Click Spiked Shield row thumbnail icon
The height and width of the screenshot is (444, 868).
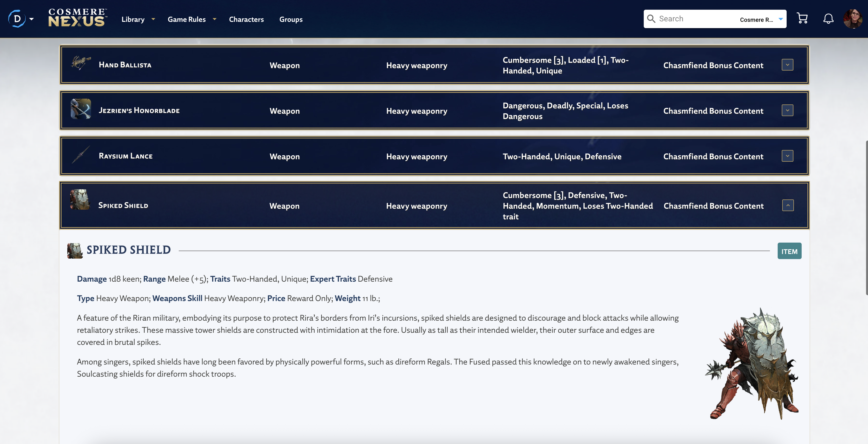coord(80,199)
